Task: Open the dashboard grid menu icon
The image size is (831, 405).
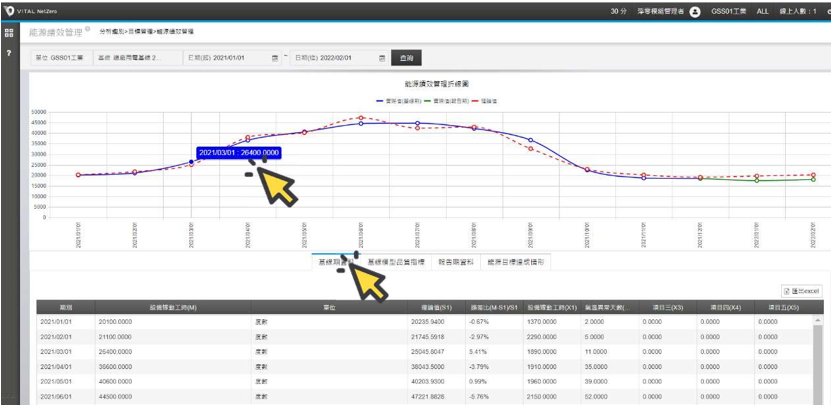Action: [x=9, y=32]
